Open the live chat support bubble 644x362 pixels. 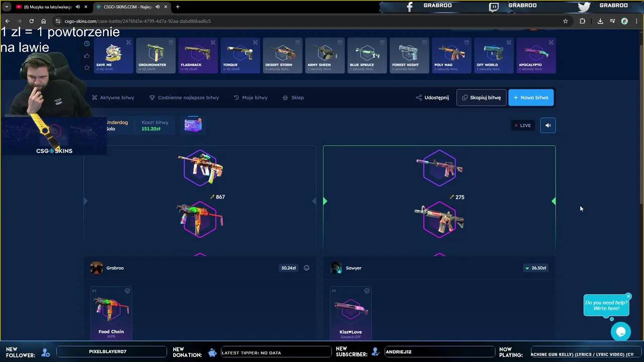click(621, 332)
